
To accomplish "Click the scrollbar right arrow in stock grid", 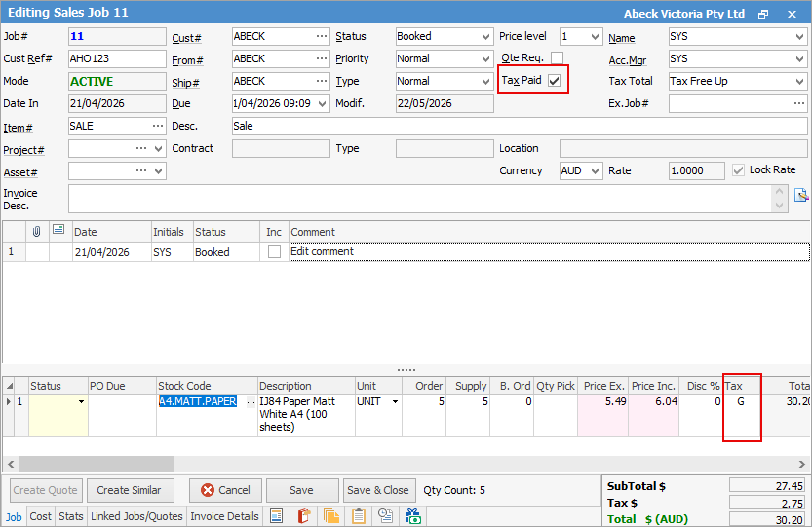I will [x=801, y=464].
